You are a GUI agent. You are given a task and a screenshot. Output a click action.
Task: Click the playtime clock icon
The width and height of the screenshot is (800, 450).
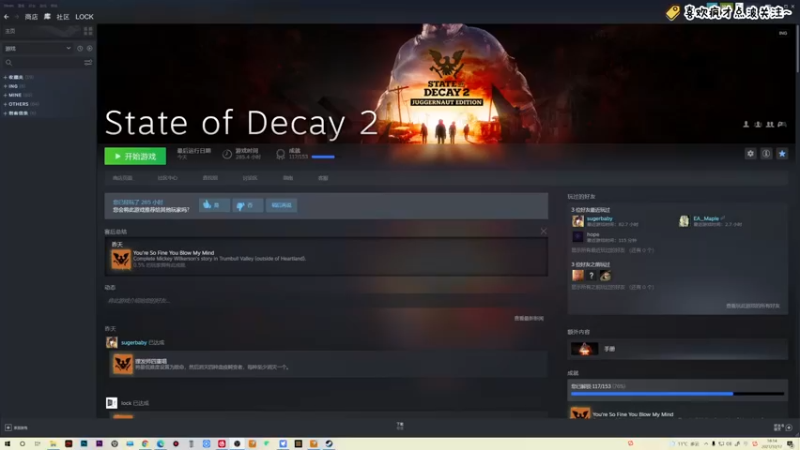point(227,154)
